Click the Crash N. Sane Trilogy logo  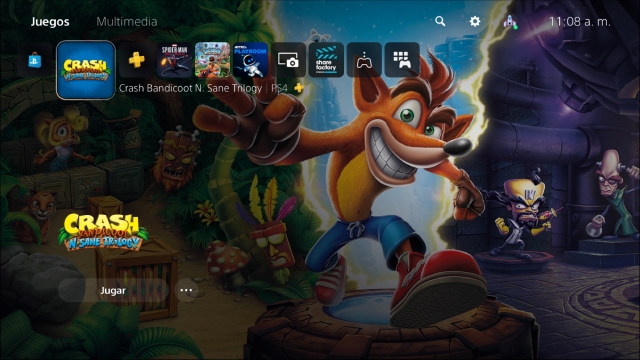pos(103,232)
